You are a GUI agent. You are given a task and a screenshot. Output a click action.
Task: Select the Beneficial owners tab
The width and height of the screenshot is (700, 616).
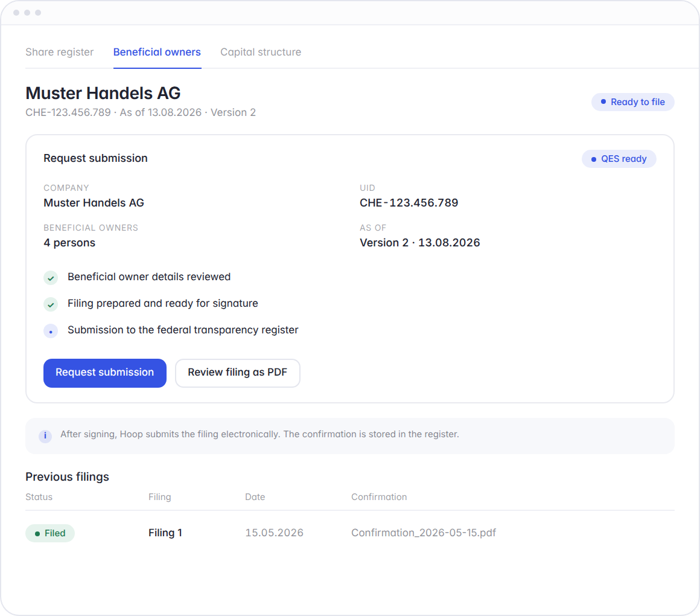click(157, 53)
